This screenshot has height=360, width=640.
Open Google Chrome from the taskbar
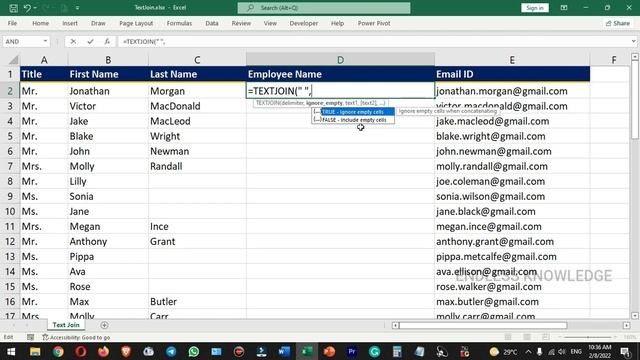tap(58, 351)
